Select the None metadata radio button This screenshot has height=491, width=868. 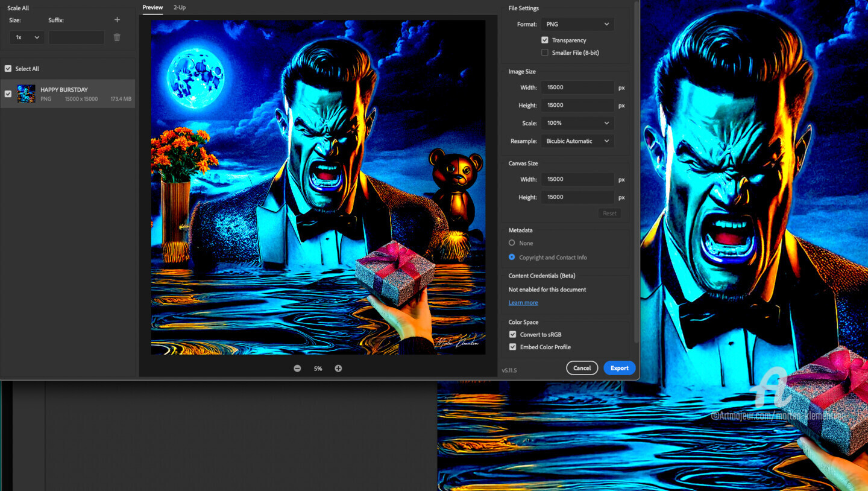(x=512, y=242)
